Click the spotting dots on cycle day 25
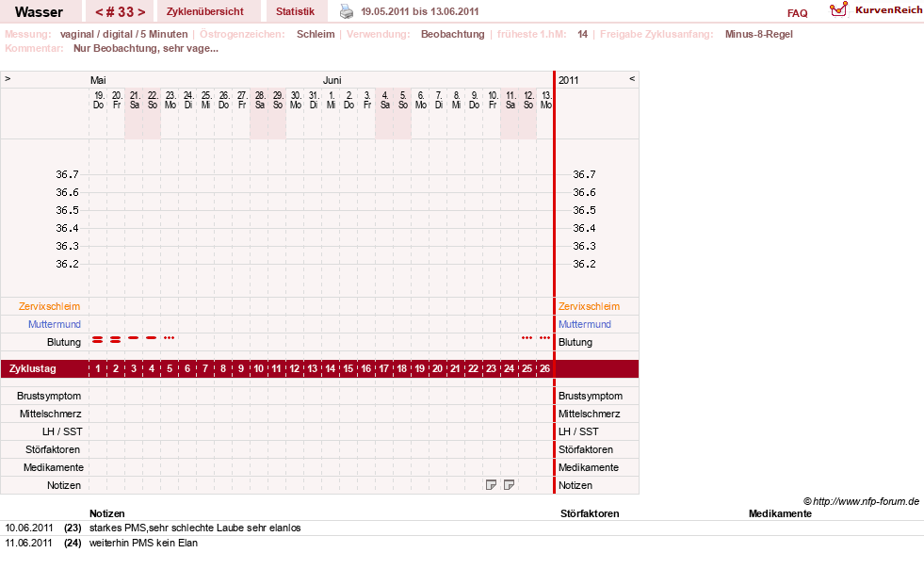Viewport: 924px width, 569px height. pos(527,338)
